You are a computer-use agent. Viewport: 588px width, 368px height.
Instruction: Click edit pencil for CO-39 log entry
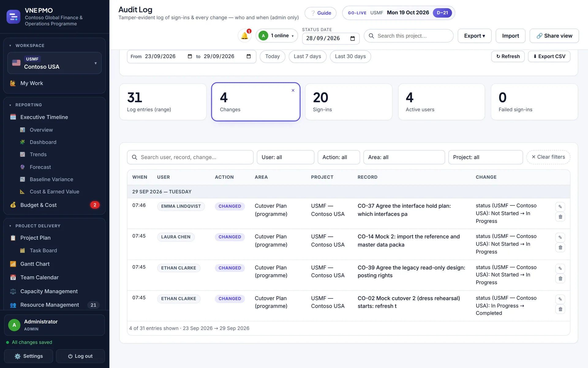point(560,269)
